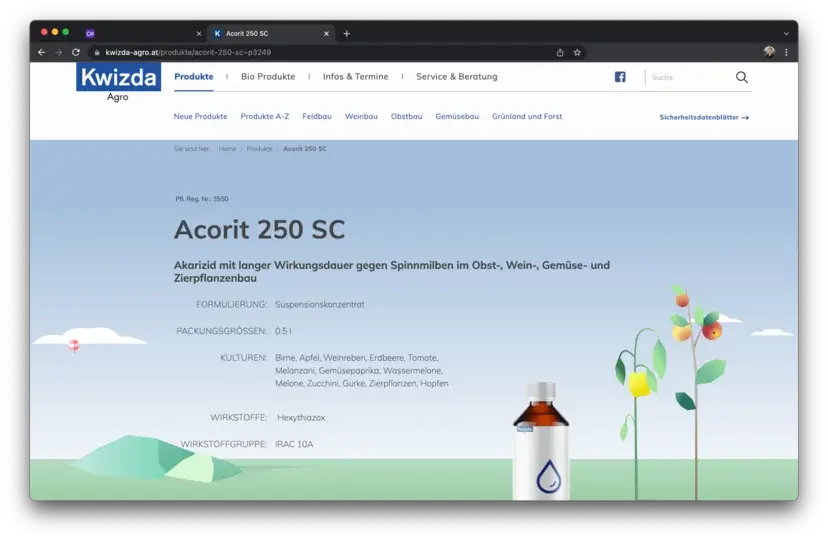828x540 pixels.
Task: Open the Sicherheitsdatenblätter link
Action: click(x=704, y=117)
